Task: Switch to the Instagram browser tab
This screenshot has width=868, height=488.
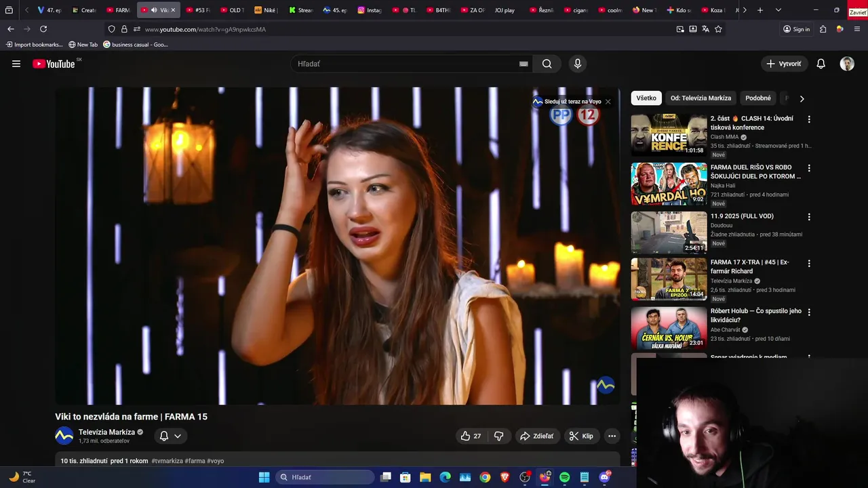Action: coord(370,10)
